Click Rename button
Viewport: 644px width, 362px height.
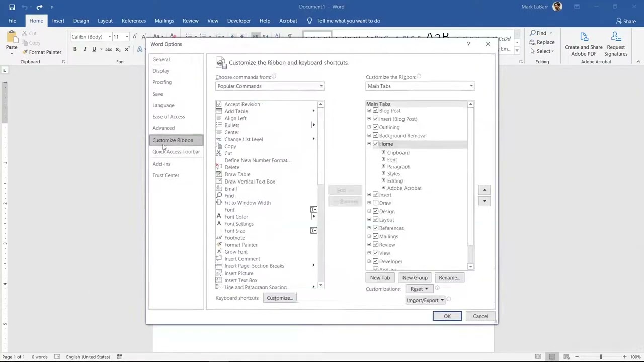pos(449,278)
